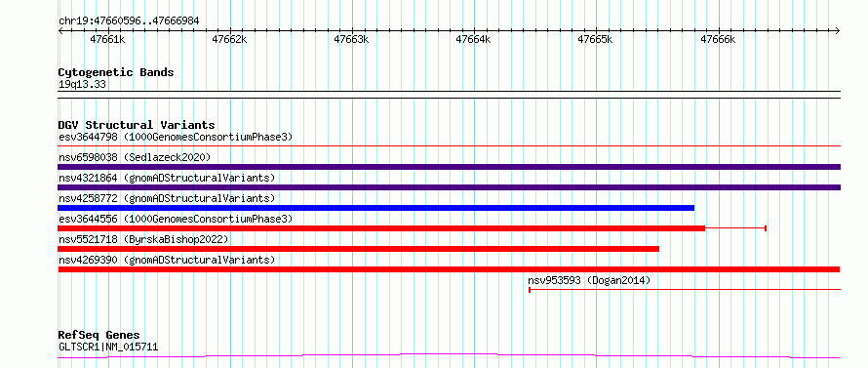Click the red nsv4269390 variant bar
The width and height of the screenshot is (868, 368).
click(x=449, y=269)
